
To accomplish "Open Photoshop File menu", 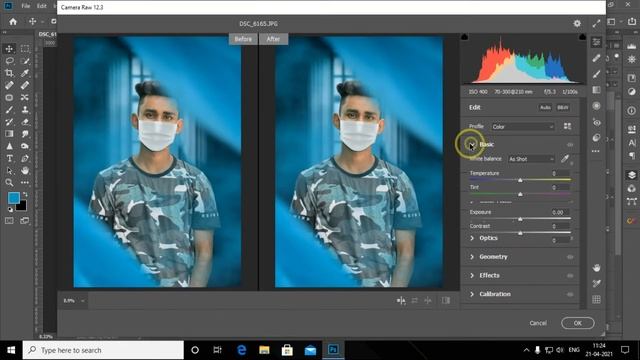I will (x=26, y=6).
